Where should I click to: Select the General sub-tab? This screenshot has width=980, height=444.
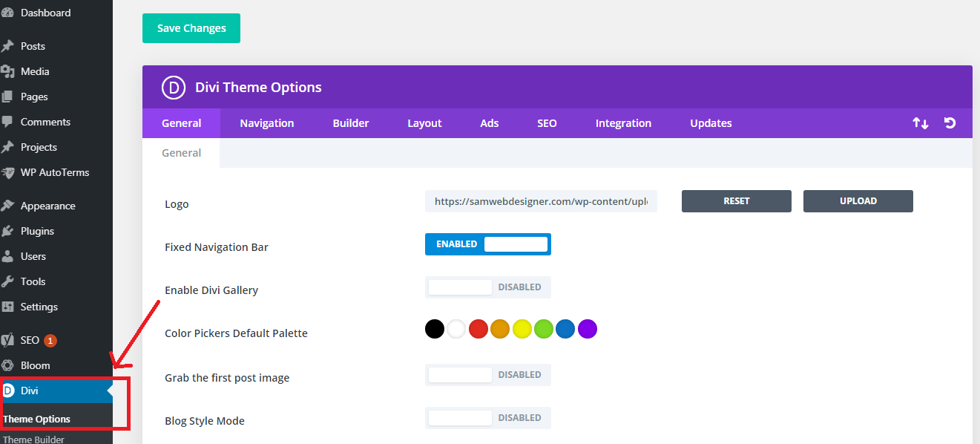182,153
